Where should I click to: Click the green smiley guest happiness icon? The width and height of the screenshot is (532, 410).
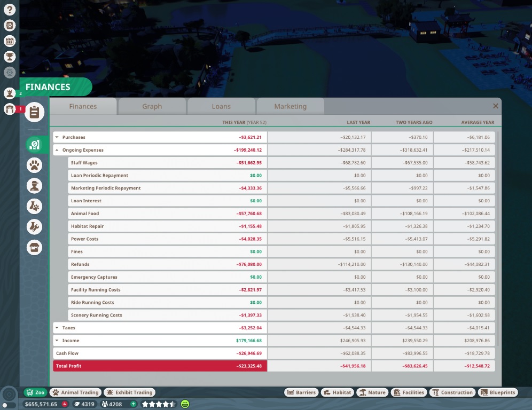(185, 404)
